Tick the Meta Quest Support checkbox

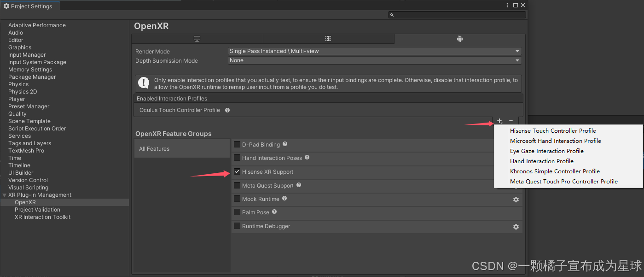pos(237,185)
